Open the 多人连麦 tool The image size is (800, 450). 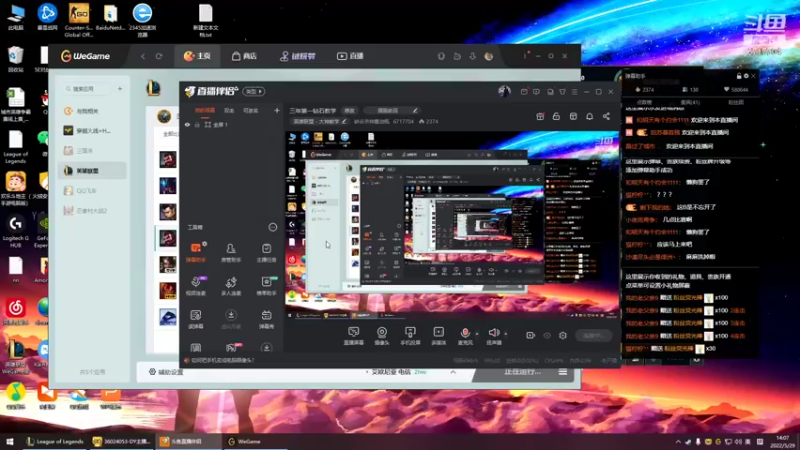tap(231, 285)
